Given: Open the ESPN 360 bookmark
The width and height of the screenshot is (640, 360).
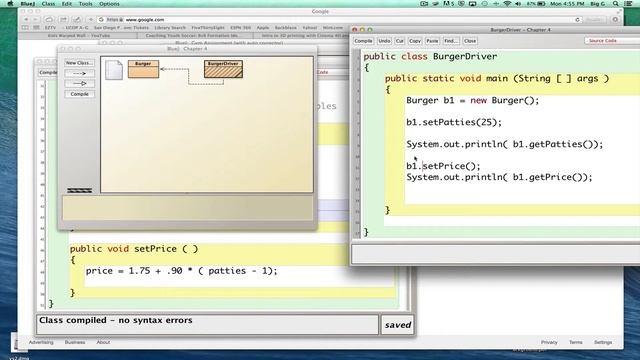Looking at the screenshot, I should pos(240,28).
